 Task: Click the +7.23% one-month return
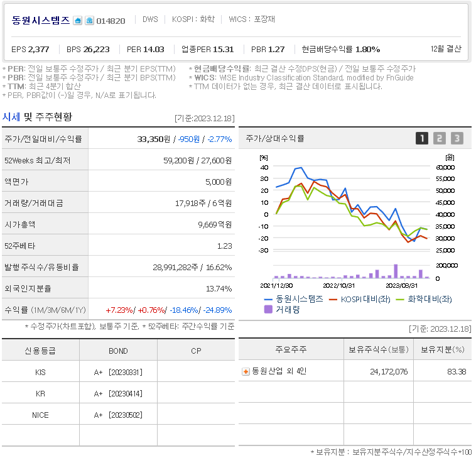[x=119, y=310]
